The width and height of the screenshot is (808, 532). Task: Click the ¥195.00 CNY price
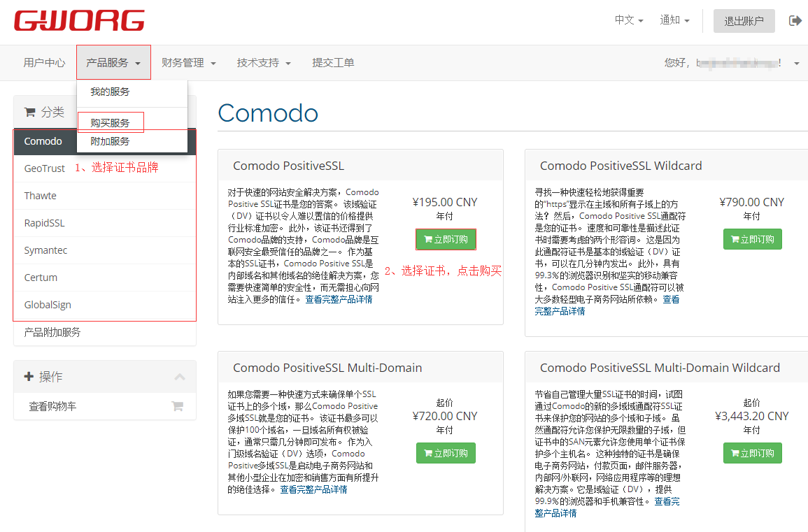pyautogui.click(x=445, y=203)
